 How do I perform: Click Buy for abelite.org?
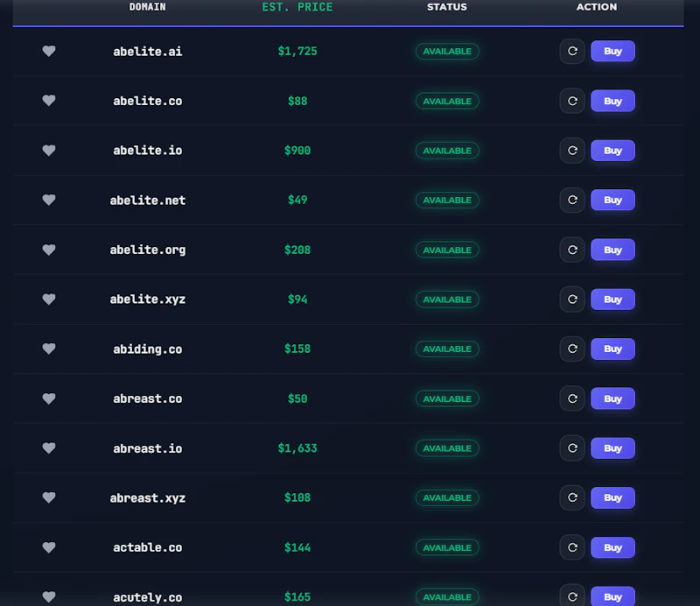coord(612,250)
